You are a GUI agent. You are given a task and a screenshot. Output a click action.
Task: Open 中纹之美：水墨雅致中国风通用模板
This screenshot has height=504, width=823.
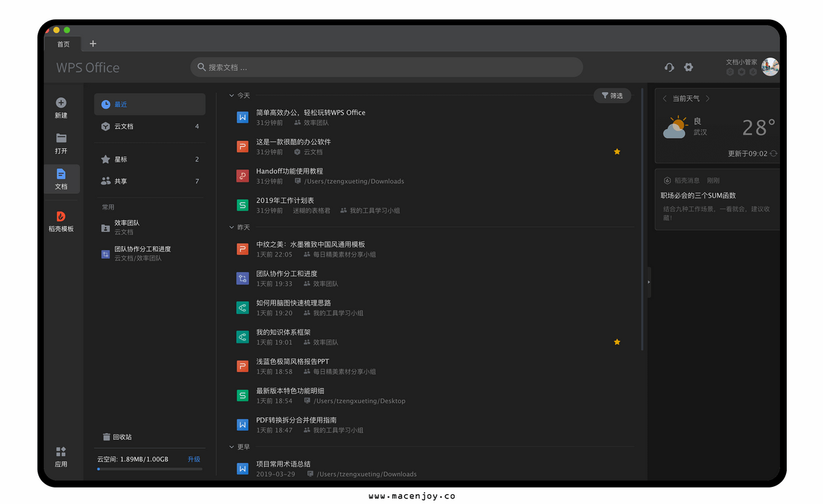pos(311,244)
